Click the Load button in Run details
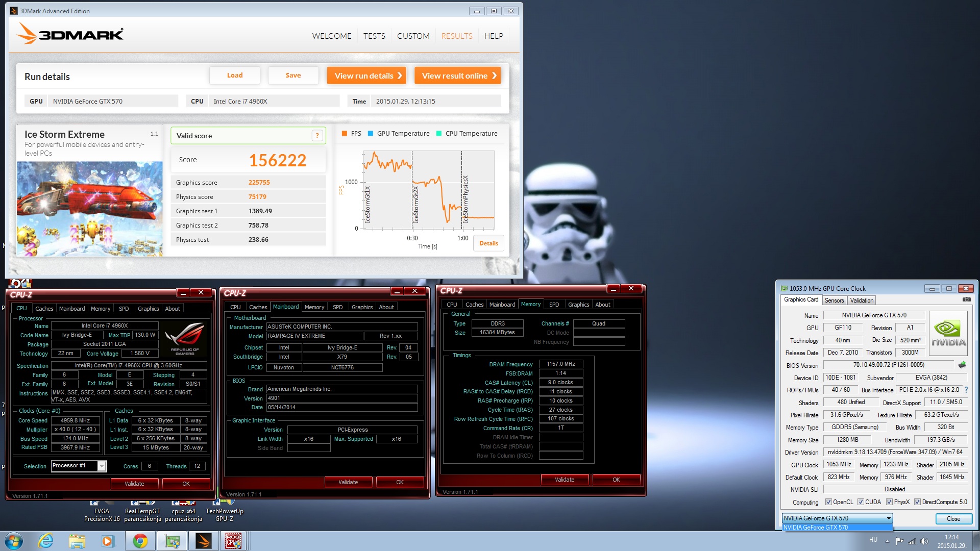This screenshot has width=980, height=551. coord(235,76)
